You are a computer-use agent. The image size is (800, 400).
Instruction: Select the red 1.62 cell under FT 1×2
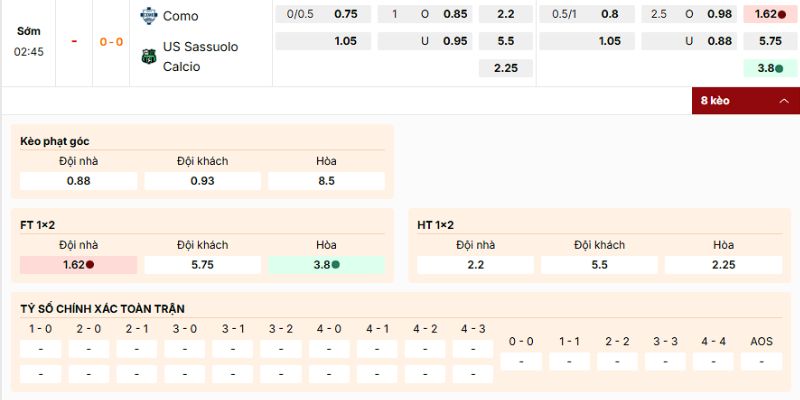click(78, 265)
